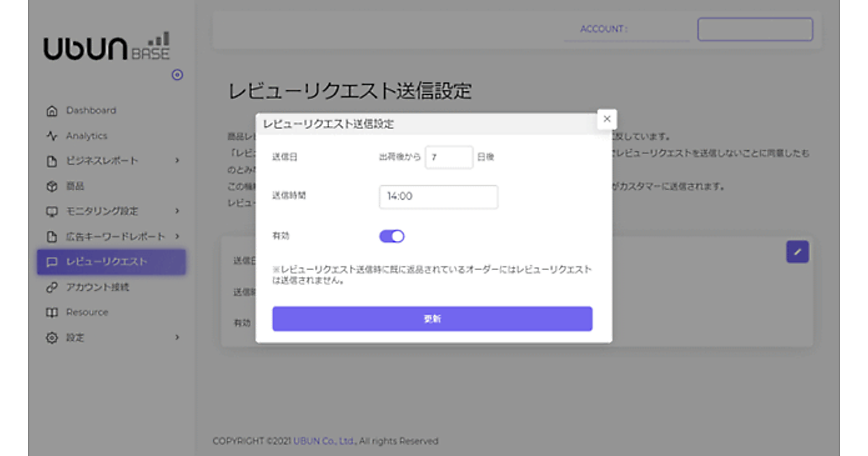Screen dimensions: 868x456
Task: Click the 送信日 days input field
Action: (x=448, y=156)
